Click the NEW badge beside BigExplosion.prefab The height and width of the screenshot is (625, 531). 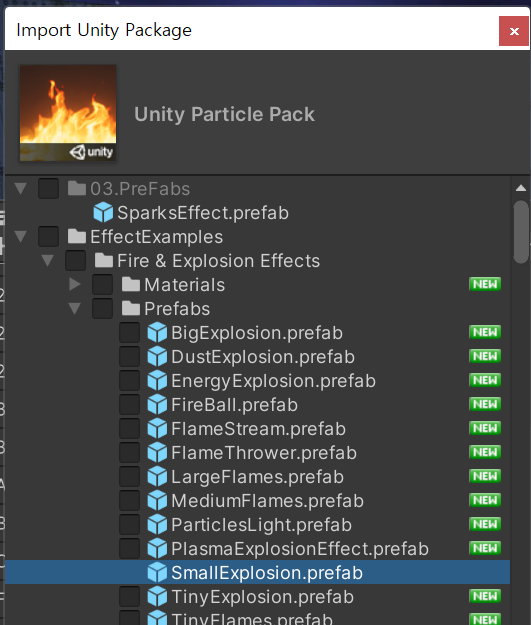click(485, 332)
